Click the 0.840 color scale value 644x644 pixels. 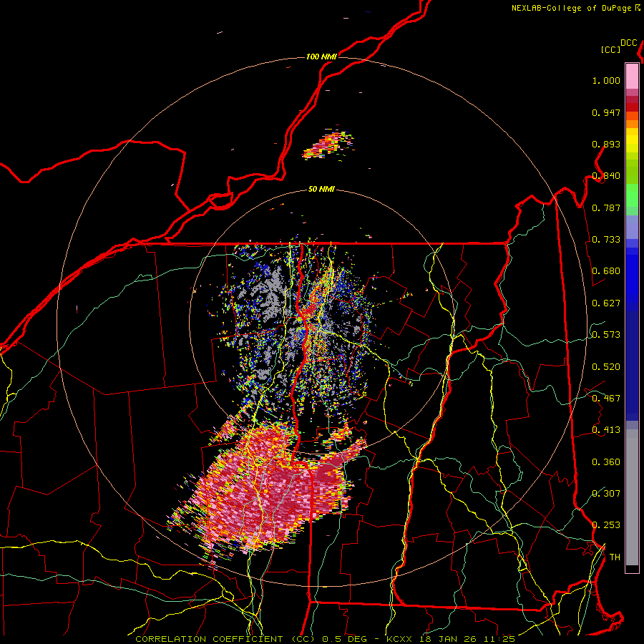tap(606, 176)
